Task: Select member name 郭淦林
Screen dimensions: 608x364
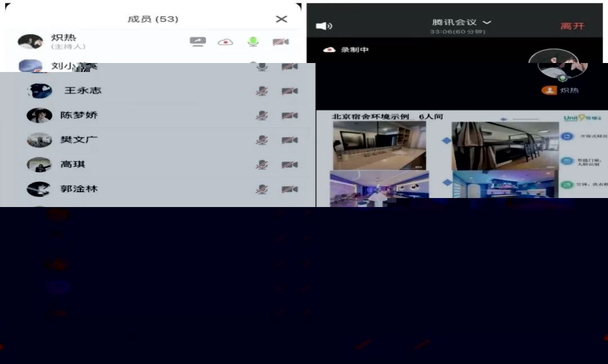Action: pyautogui.click(x=79, y=189)
